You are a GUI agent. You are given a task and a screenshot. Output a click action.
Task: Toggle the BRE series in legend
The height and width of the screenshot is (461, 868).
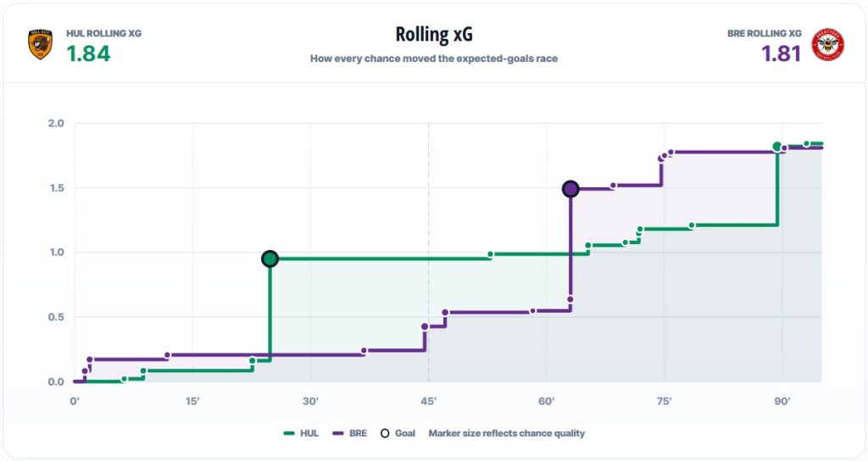tap(350, 433)
